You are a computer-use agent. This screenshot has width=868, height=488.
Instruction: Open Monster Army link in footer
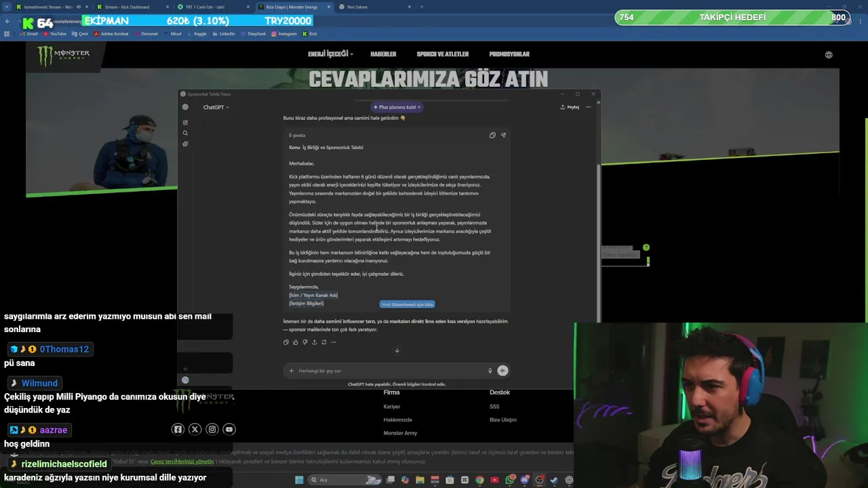click(400, 433)
